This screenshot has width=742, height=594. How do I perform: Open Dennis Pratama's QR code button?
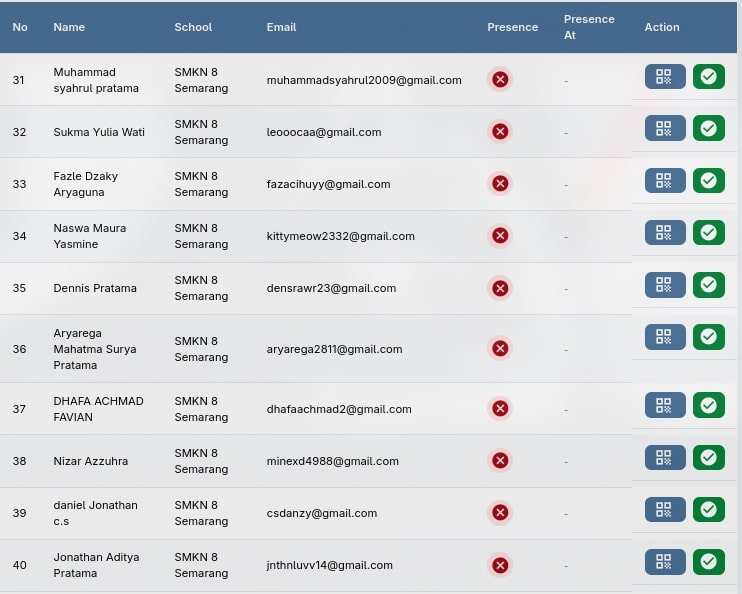pos(665,284)
